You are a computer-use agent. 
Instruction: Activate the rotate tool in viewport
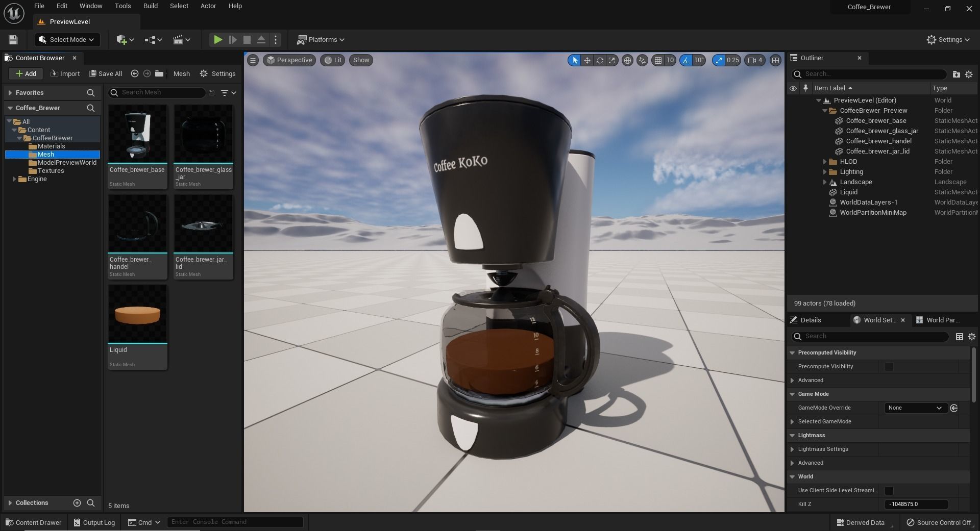(x=599, y=60)
